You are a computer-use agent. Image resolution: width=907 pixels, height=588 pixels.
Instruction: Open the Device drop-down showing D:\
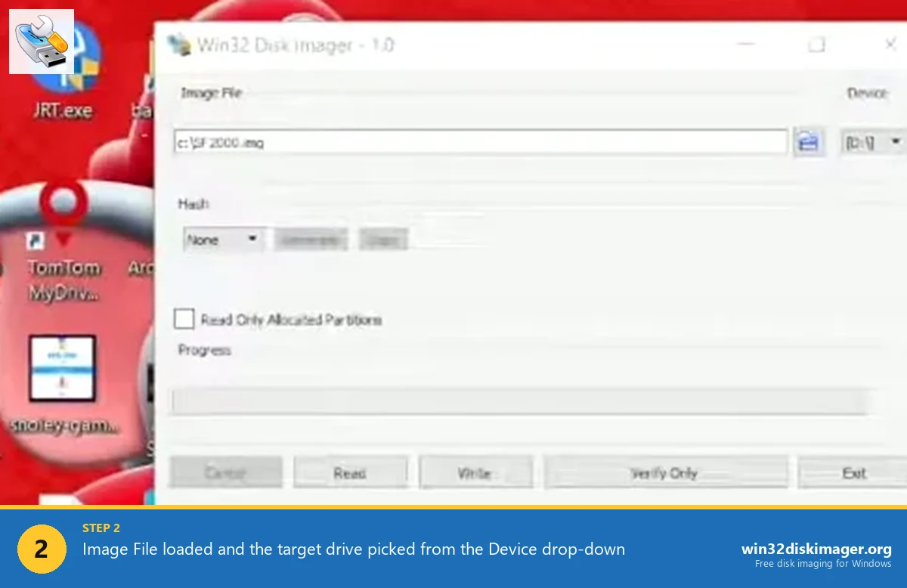(873, 141)
